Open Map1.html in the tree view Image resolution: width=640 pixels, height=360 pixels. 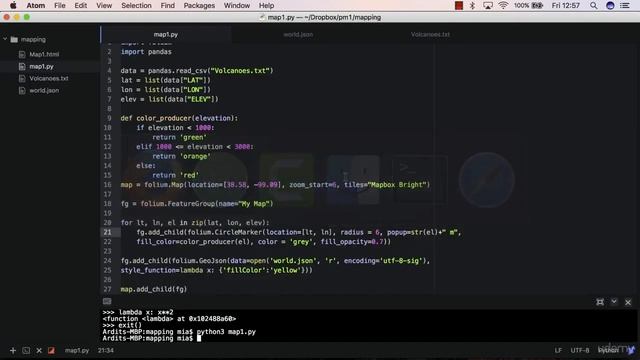44,54
